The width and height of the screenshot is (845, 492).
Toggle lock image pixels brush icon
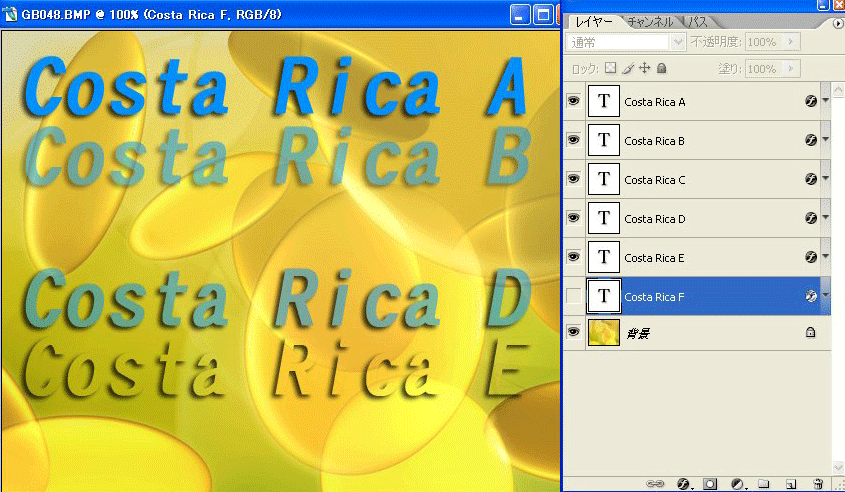(627, 68)
